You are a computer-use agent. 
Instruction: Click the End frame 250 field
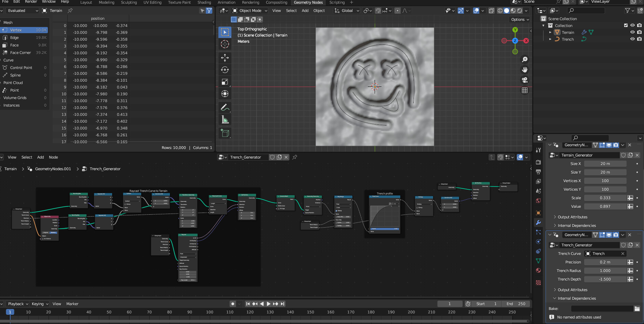coord(516,304)
